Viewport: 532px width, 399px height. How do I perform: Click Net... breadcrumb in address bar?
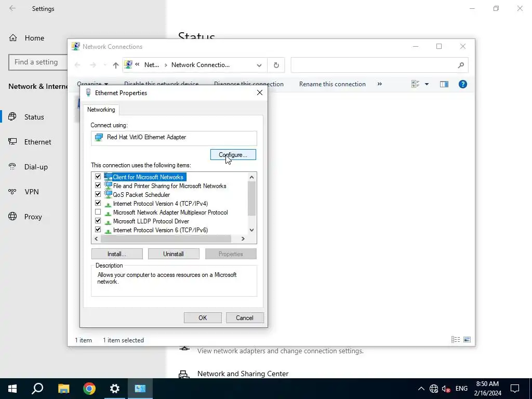(152, 65)
